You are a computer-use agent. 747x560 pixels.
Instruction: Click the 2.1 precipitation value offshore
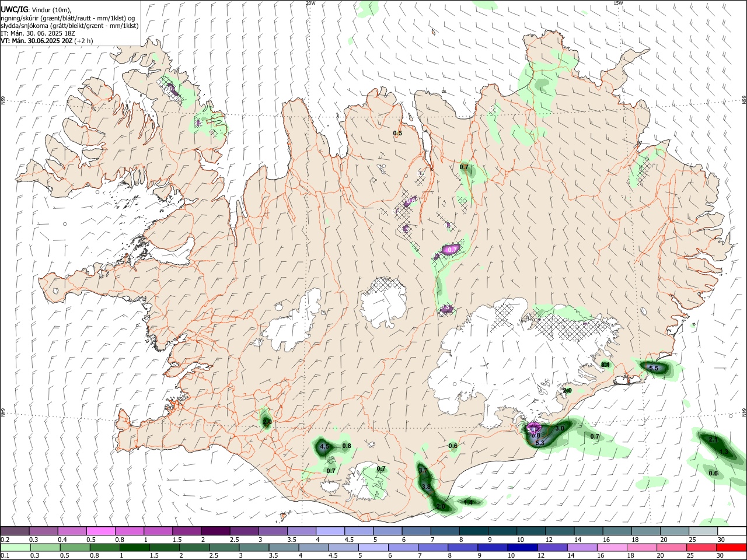click(x=713, y=439)
